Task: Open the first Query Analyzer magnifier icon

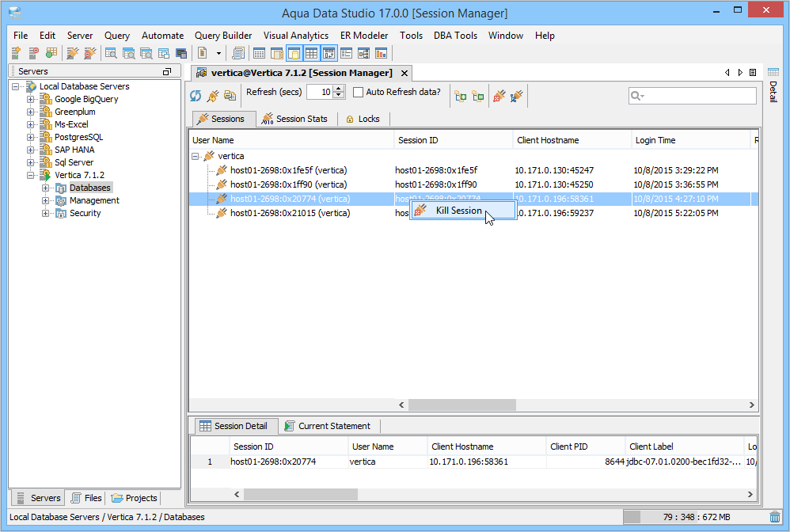Action: 111,53
